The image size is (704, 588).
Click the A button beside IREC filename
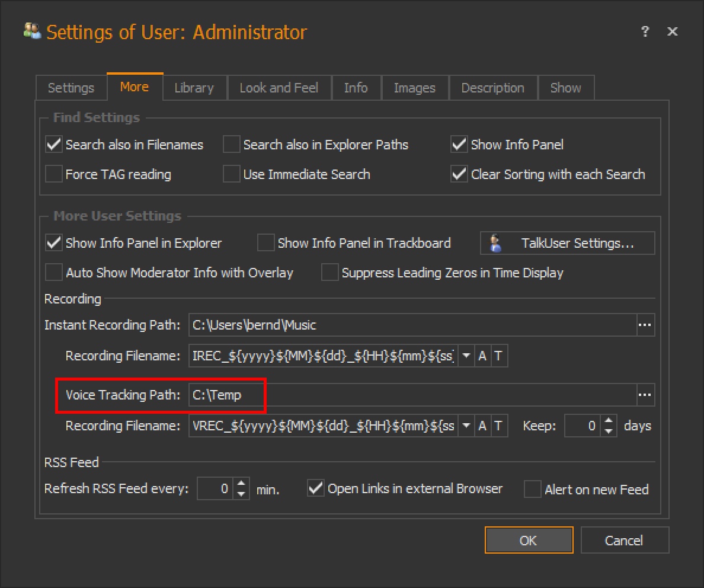(482, 356)
